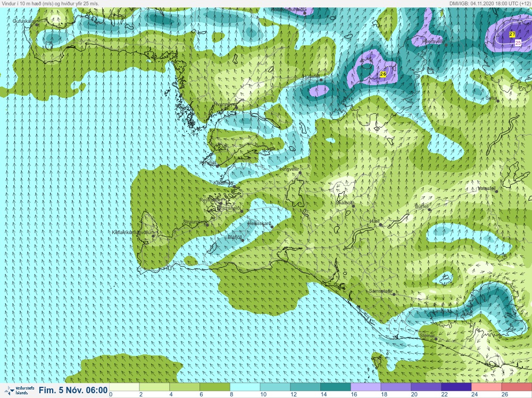Image resolution: width=532 pixels, height=398 pixels.
Task: Click the Hellisskarð station label
Action: [x=260, y=223]
